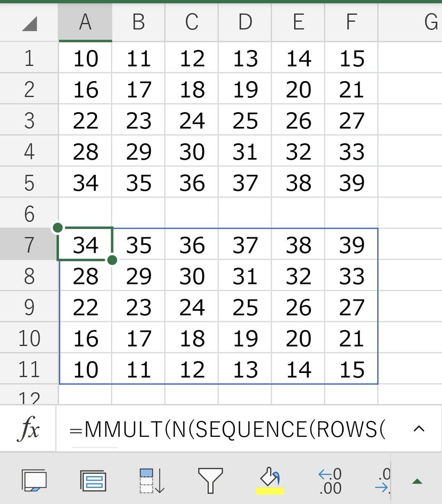442x504 pixels.
Task: Select cell A1 containing 10
Action: pos(85,58)
